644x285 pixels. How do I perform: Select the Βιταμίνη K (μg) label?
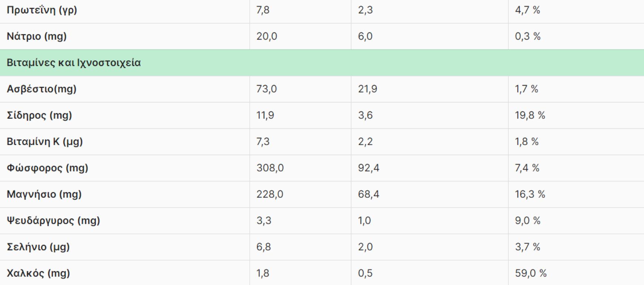pos(45,142)
